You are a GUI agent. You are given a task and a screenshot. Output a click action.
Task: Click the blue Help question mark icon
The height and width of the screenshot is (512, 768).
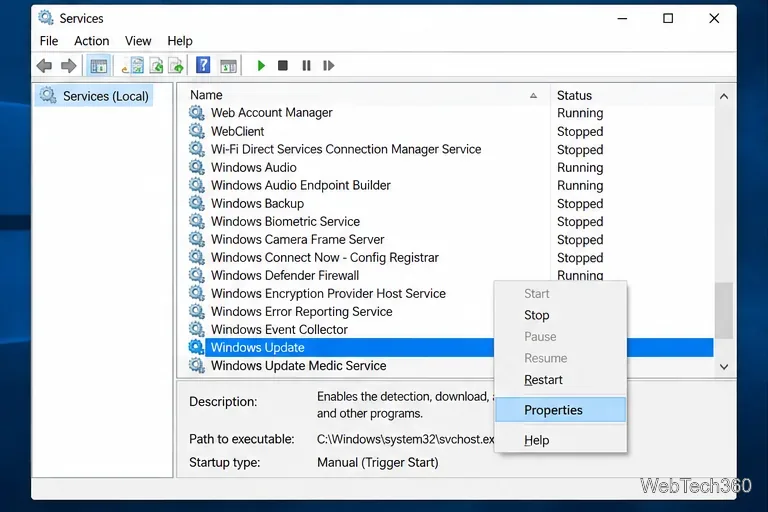click(203, 65)
